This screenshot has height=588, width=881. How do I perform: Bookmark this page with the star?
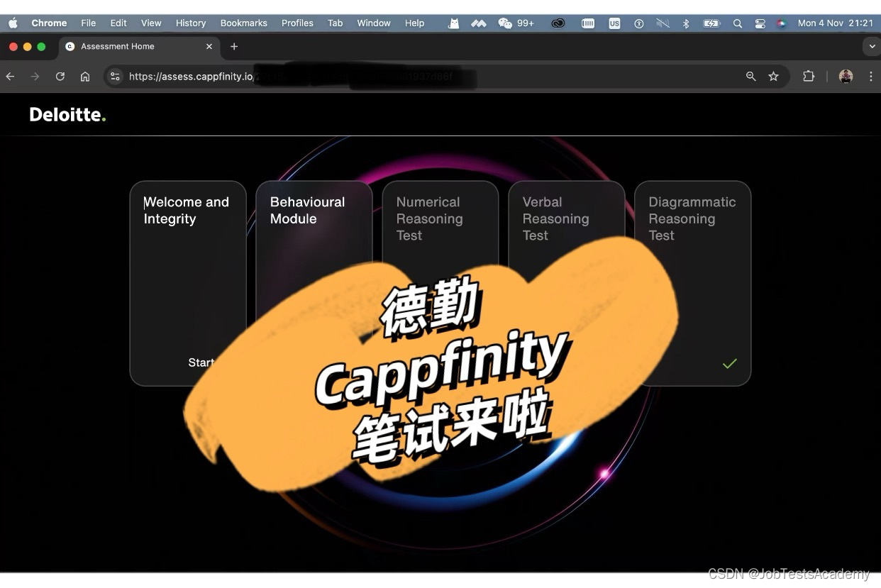773,77
